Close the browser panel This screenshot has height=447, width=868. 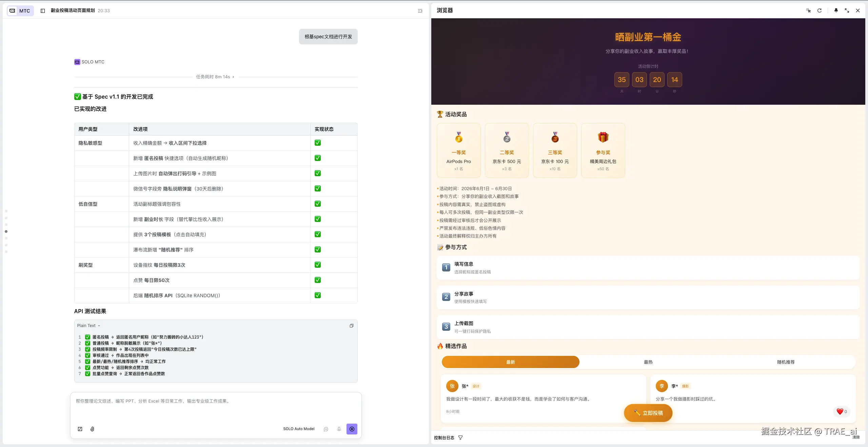858,11
